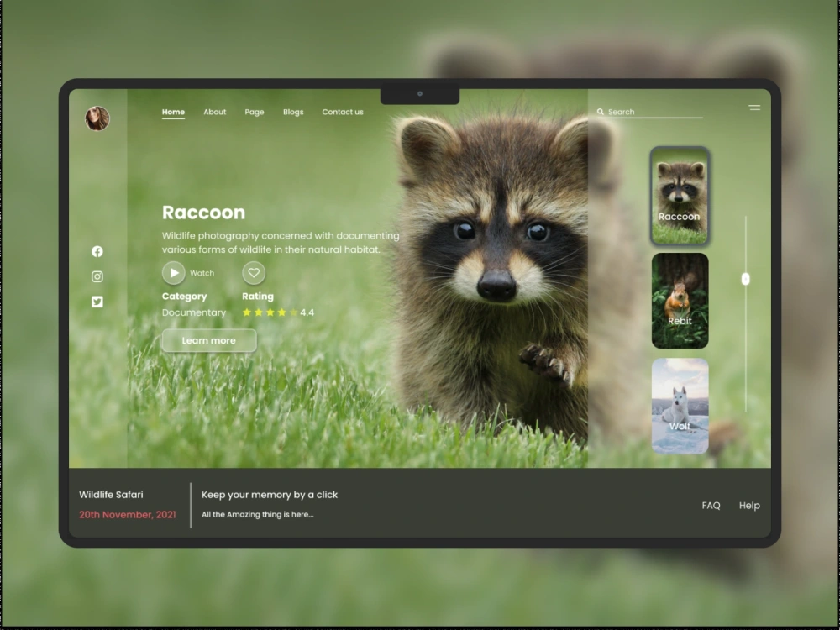This screenshot has height=630, width=840.
Task: Click the vertical slider handle
Action: 745,279
